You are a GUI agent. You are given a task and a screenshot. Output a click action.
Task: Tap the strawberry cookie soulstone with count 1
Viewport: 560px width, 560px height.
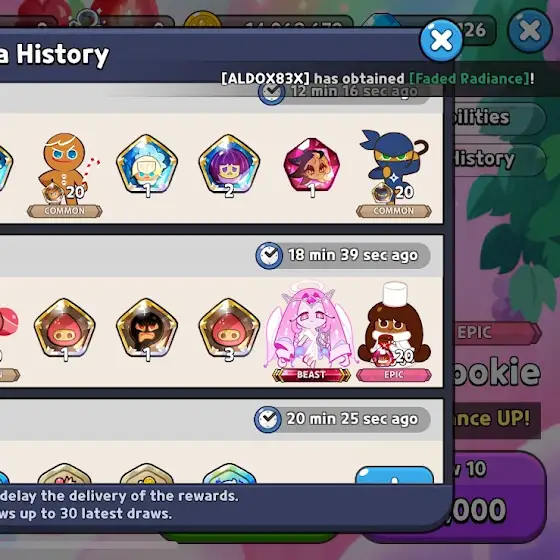65,330
